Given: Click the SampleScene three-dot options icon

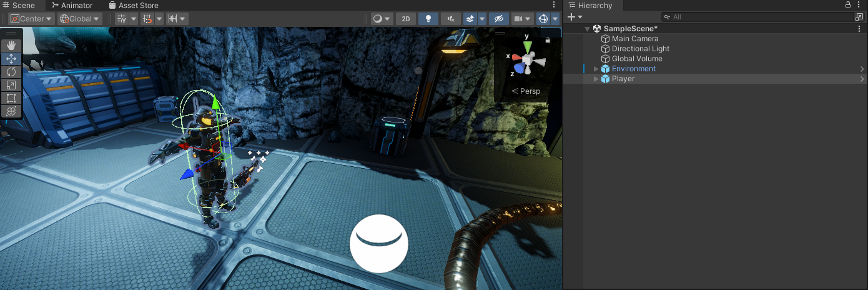Looking at the screenshot, I should point(860,29).
